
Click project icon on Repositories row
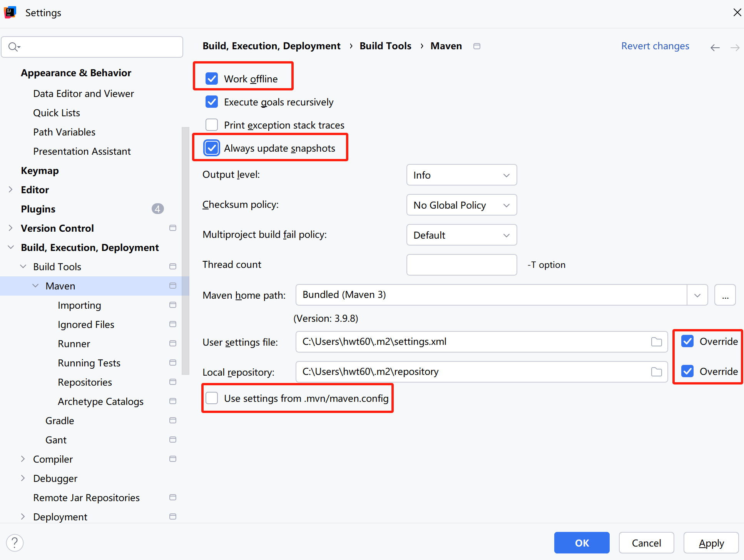coord(173,382)
